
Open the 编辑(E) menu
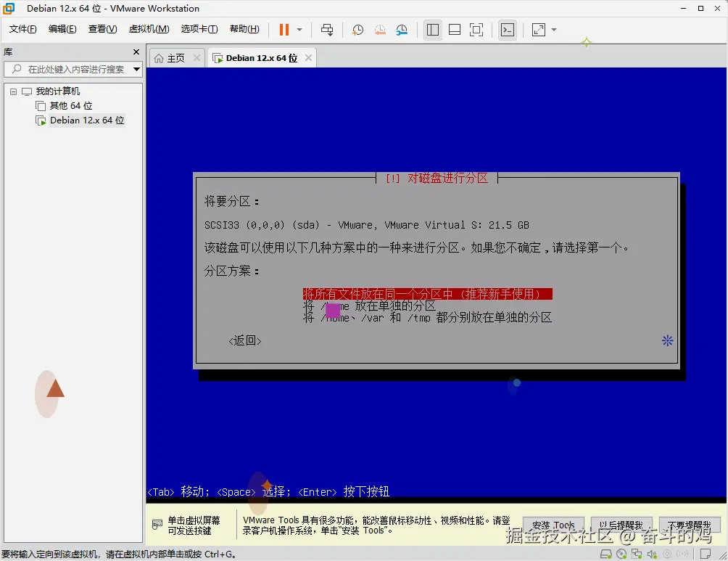coord(62,29)
